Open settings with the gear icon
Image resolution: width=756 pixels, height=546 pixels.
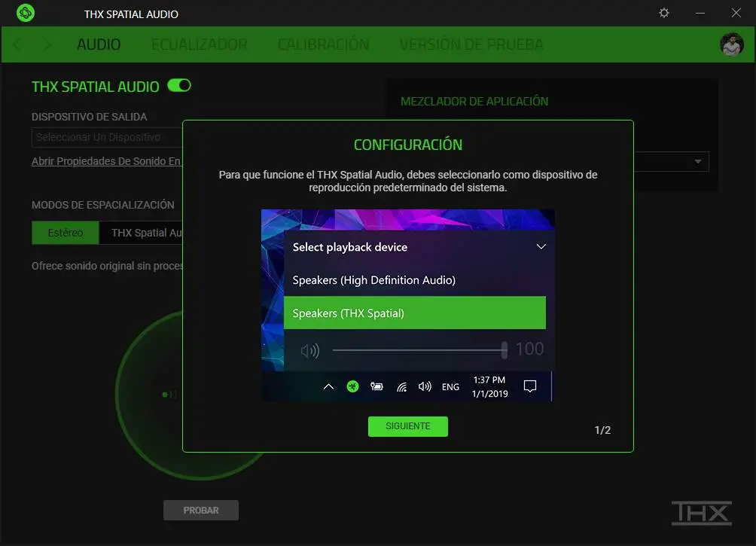664,13
